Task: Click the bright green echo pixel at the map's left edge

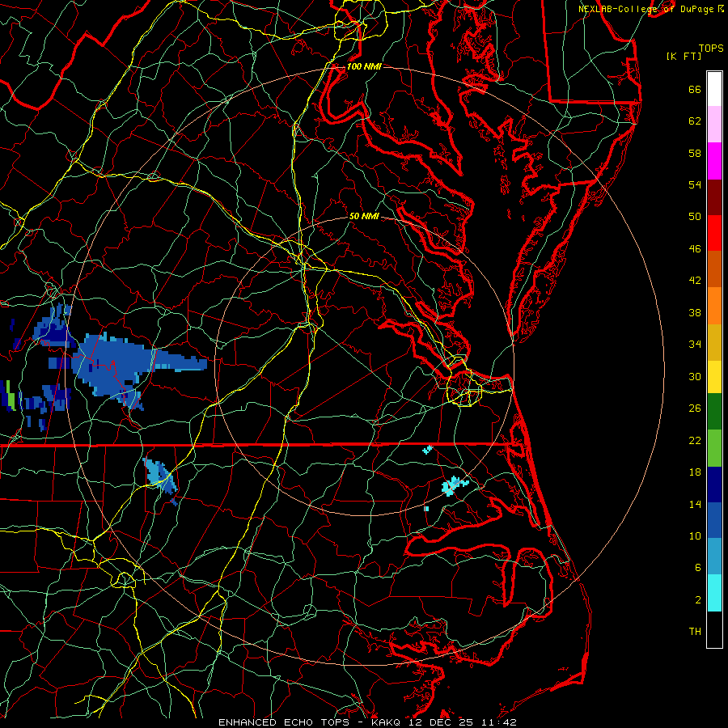Action: pos(10,395)
